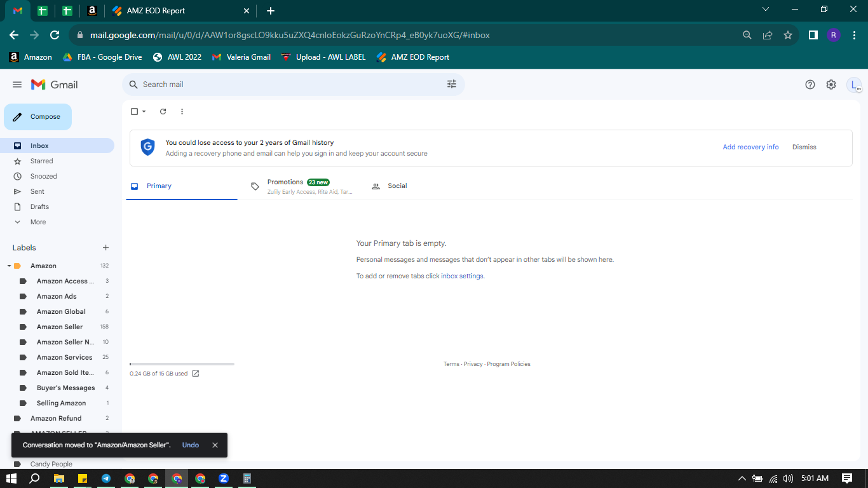Go back in browser
Viewport: 868px width, 488px height.
point(14,35)
